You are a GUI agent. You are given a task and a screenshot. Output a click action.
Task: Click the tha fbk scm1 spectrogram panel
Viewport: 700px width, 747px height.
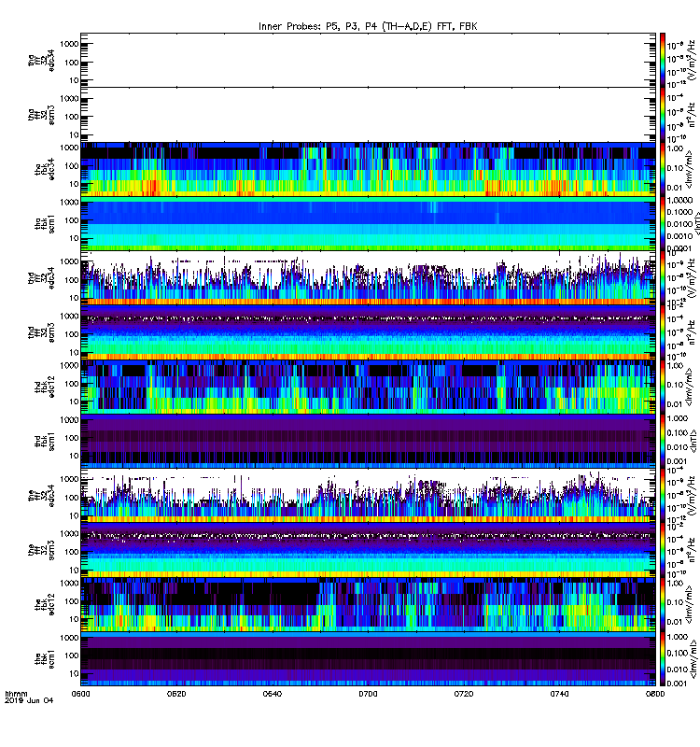tap(368, 223)
